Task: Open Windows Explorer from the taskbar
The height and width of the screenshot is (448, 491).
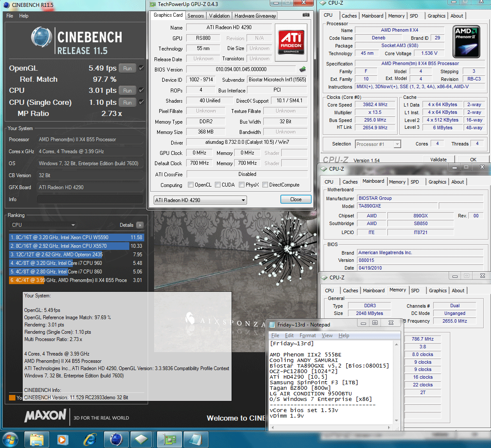Action: pyautogui.click(x=37, y=439)
